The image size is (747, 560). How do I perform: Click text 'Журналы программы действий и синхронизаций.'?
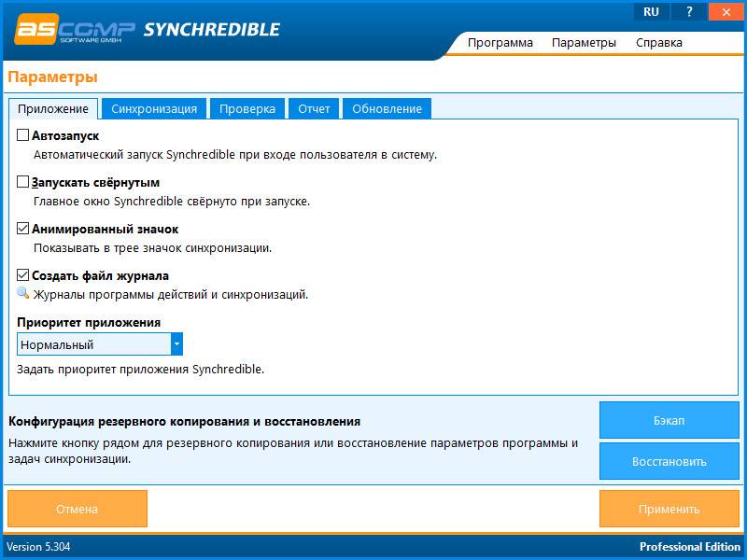(x=171, y=294)
